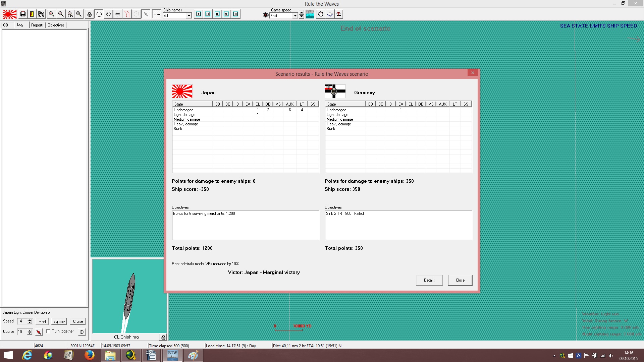The image size is (644, 362).
Task: Switch to the Objectives tab
Action: [x=56, y=25]
